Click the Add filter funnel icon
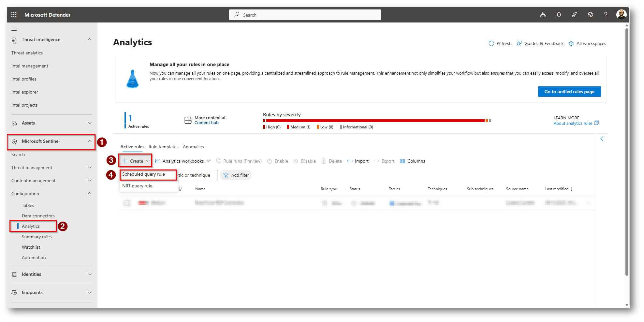Image resolution: width=644 pixels, height=322 pixels. point(226,175)
